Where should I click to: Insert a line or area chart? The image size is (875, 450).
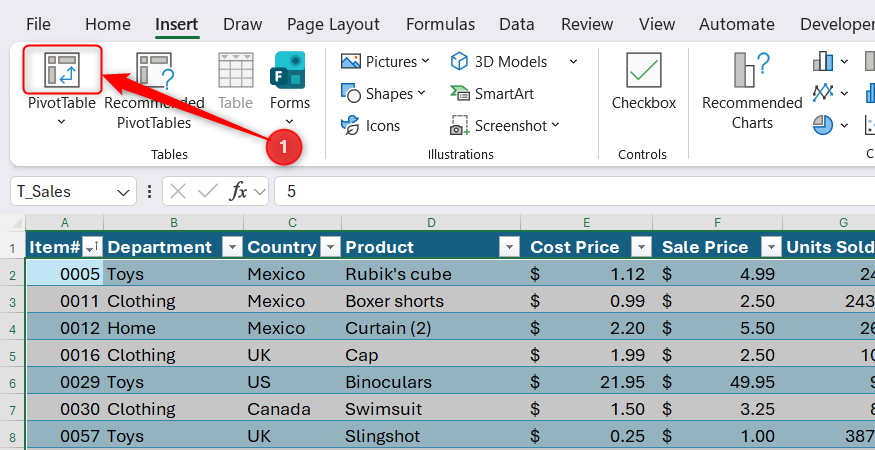point(823,93)
